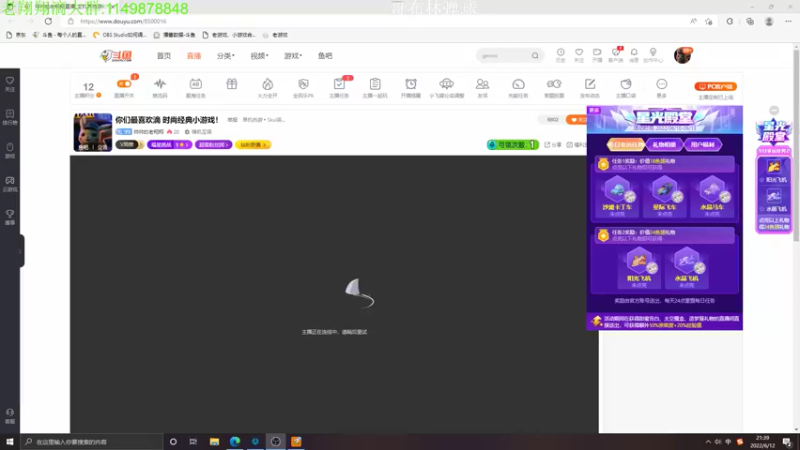This screenshot has width=800, height=450.
Task: Click the orange follow heart button
Action: click(x=577, y=119)
